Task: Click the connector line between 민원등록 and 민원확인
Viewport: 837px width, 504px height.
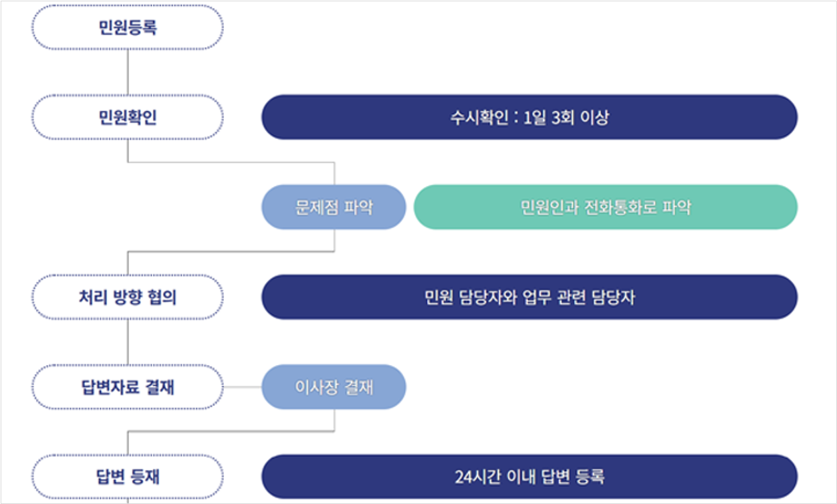Action: (x=127, y=72)
